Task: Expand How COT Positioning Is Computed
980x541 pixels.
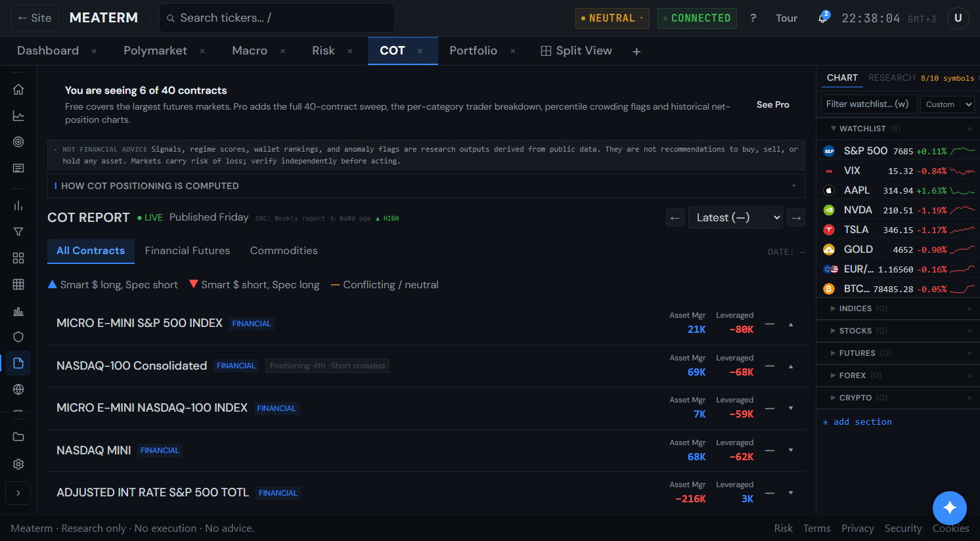Action: [426, 186]
